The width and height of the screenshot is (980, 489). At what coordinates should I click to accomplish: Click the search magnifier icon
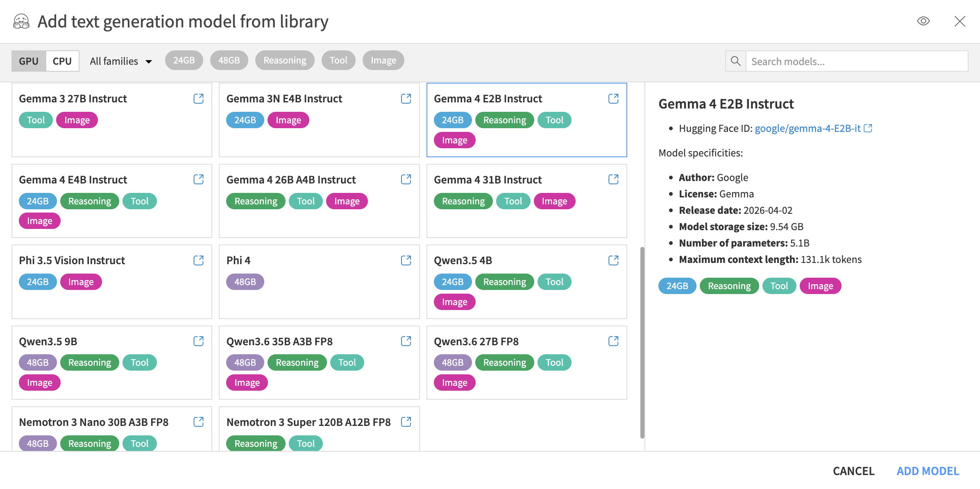click(x=736, y=61)
